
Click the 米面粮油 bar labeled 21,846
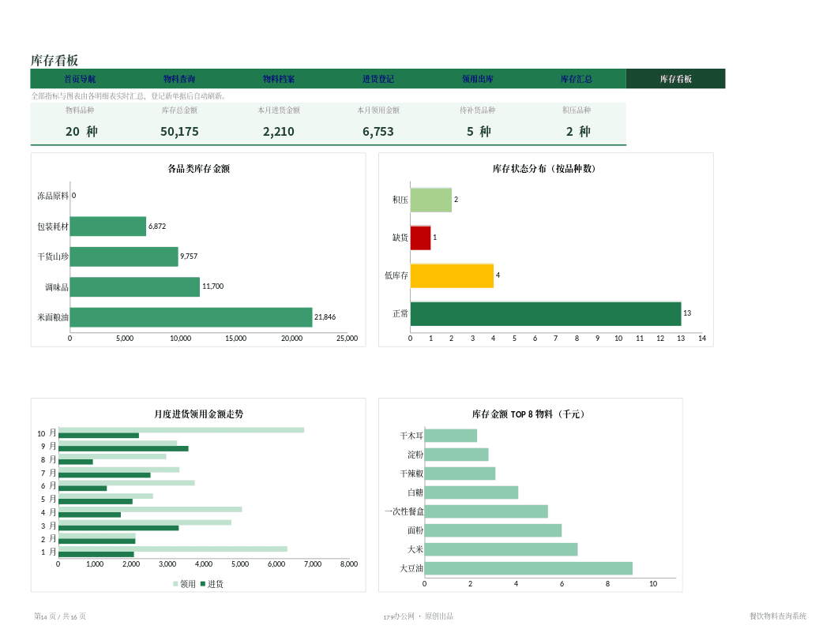pyautogui.click(x=191, y=317)
